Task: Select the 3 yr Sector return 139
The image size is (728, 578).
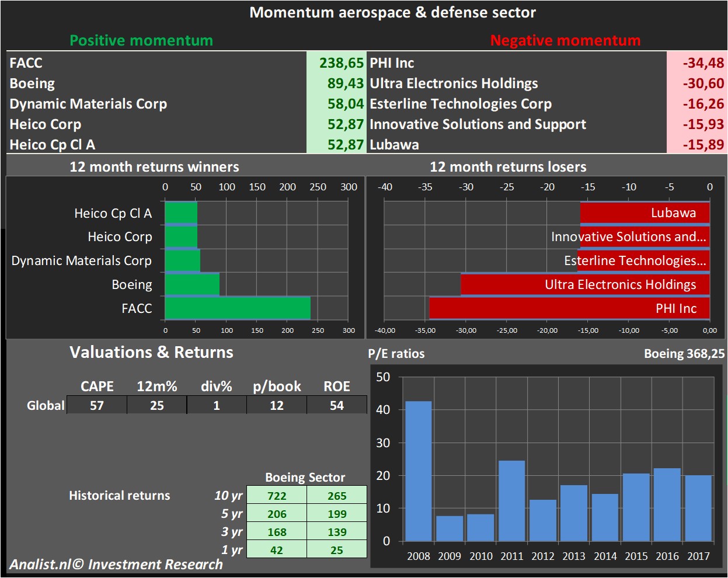Action: click(x=337, y=532)
